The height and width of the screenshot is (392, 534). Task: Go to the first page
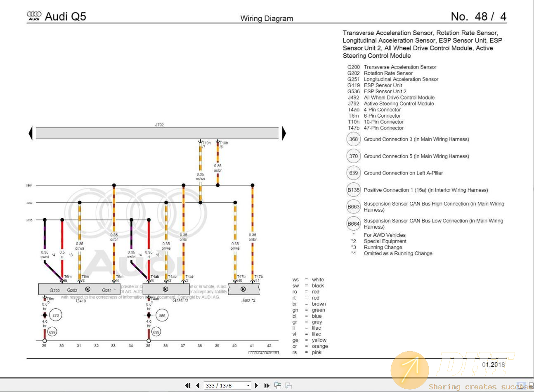click(188, 385)
